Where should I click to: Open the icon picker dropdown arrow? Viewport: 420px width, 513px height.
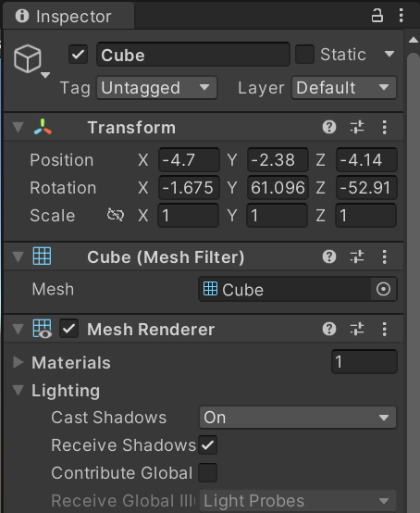(x=45, y=75)
